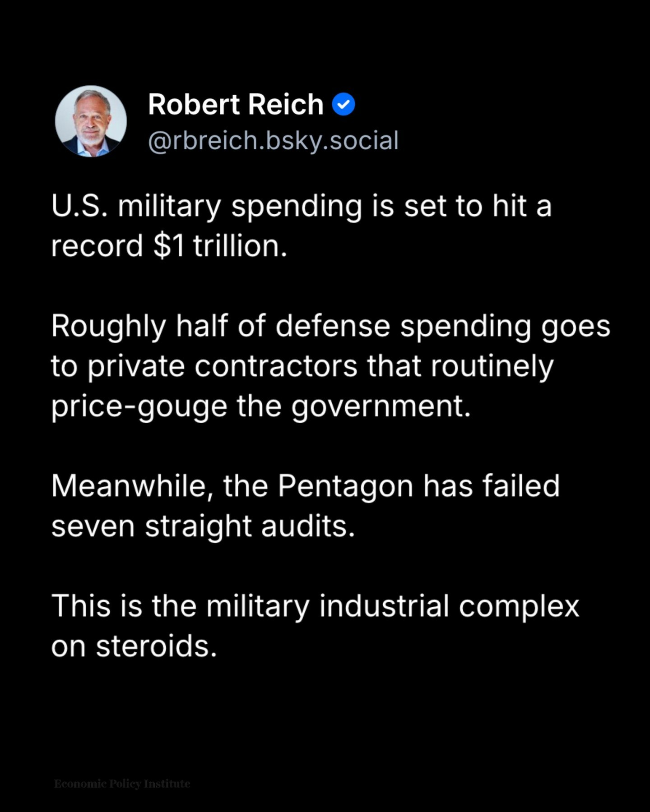This screenshot has height=812, width=650.
Task: Click the closing words "on steroids"
Action: point(134,646)
